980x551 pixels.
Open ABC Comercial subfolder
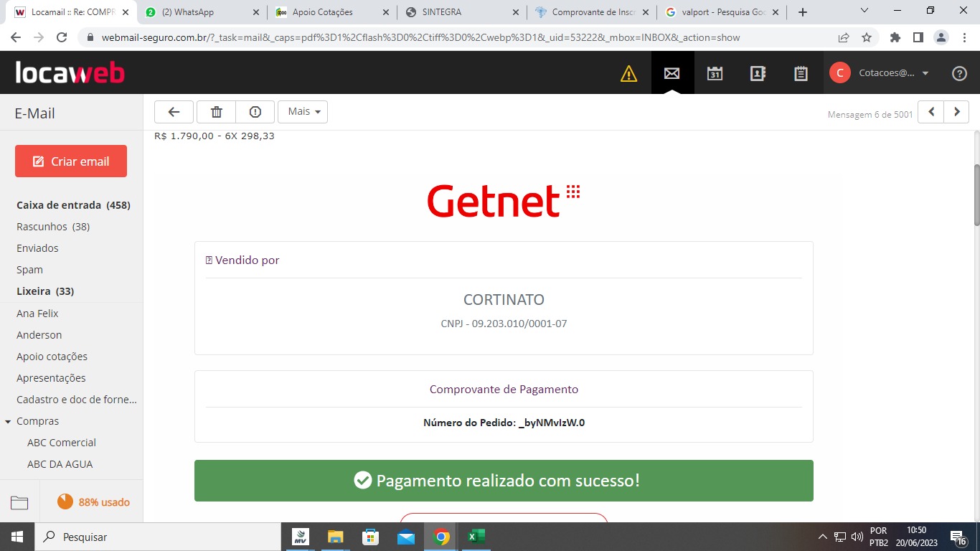(62, 443)
